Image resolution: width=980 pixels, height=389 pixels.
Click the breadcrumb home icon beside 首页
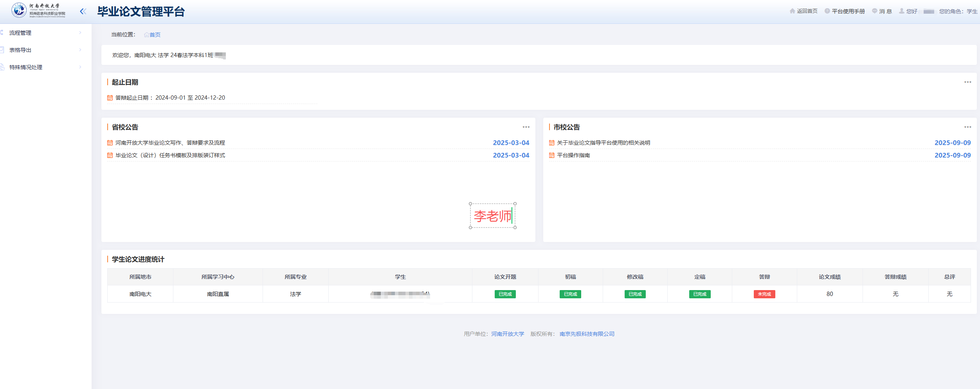point(146,35)
